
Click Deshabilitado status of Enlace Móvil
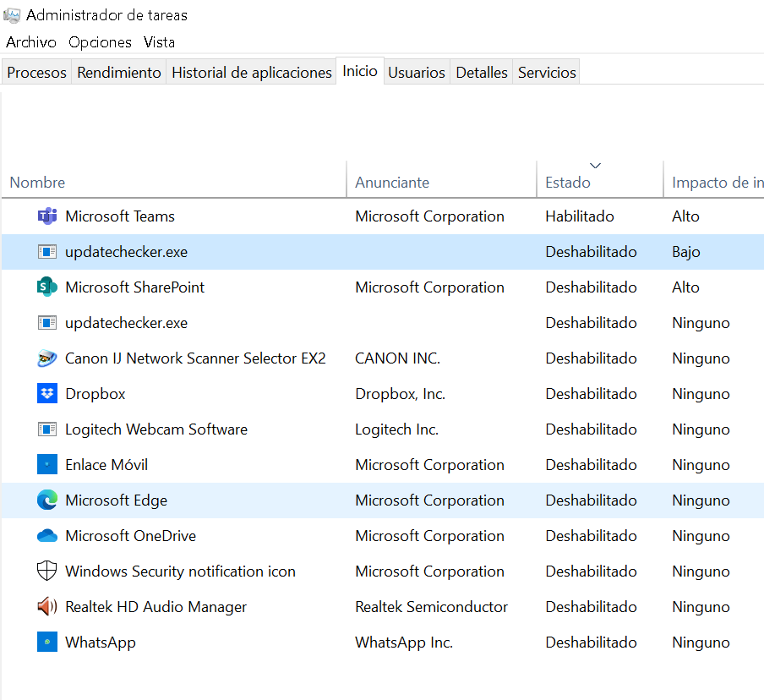click(591, 465)
